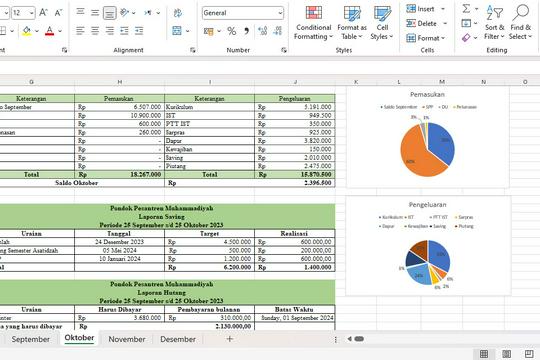Click the Clear eraser icon
Screen dimensions: 540x360
tap(466, 38)
